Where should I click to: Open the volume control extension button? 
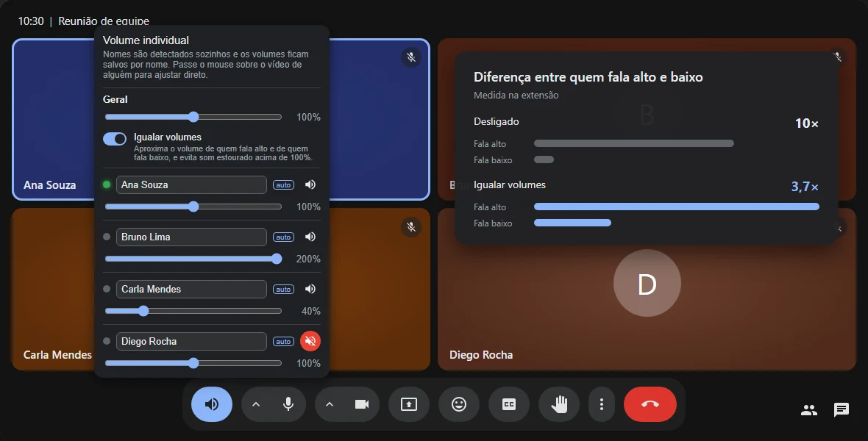point(211,404)
